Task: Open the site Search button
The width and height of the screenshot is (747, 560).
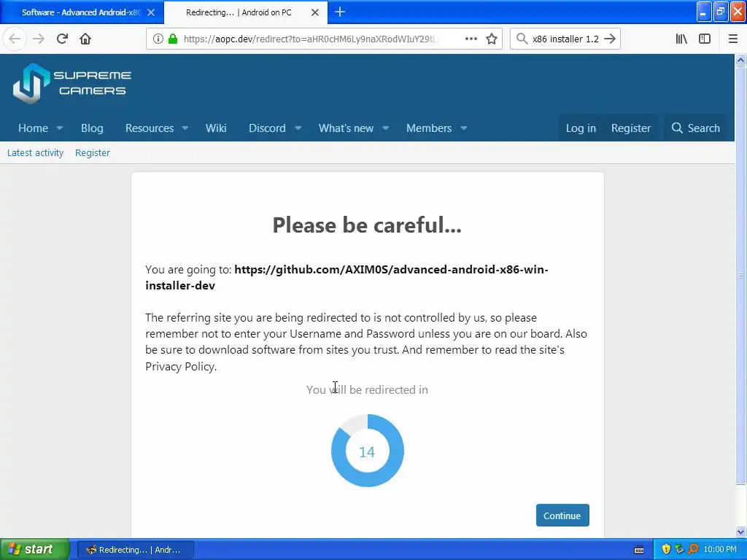Action: click(x=695, y=128)
